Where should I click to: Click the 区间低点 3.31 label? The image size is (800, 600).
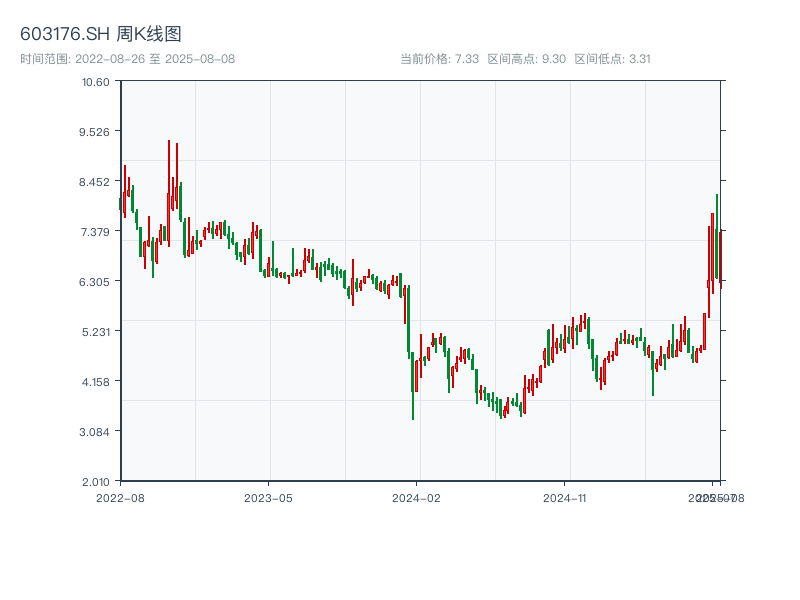pyautogui.click(x=612, y=59)
